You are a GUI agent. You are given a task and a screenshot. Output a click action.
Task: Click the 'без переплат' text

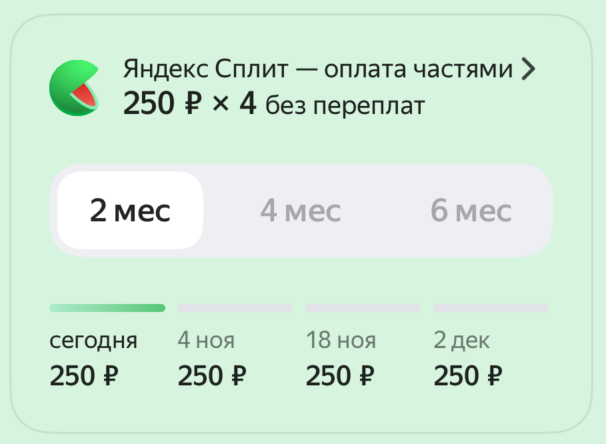click(x=345, y=105)
